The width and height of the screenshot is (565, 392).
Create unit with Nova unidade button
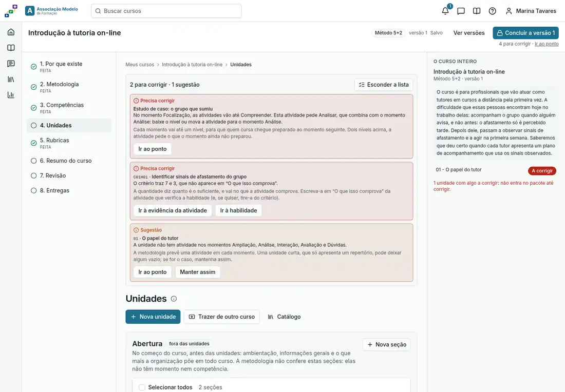click(x=153, y=317)
